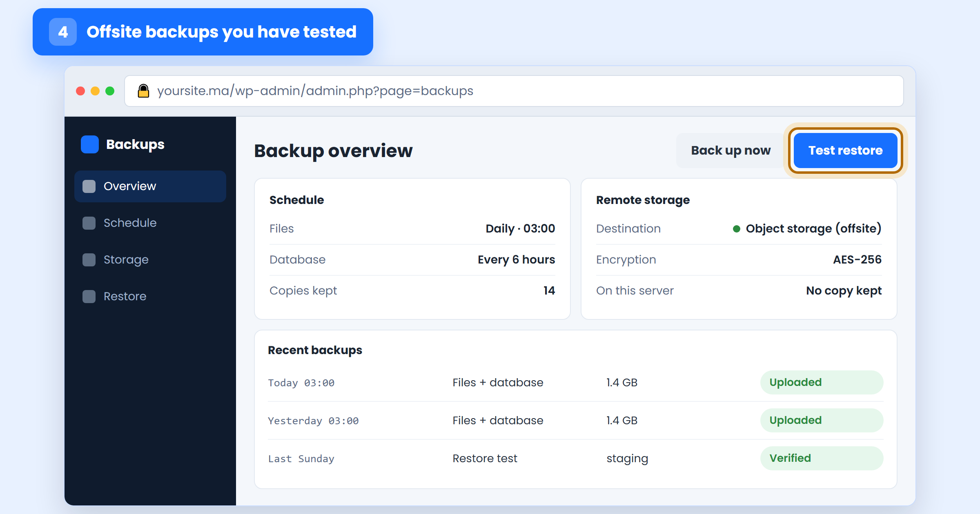Click the yellow minimize window dot
Image resolution: width=980 pixels, height=514 pixels.
[95, 91]
